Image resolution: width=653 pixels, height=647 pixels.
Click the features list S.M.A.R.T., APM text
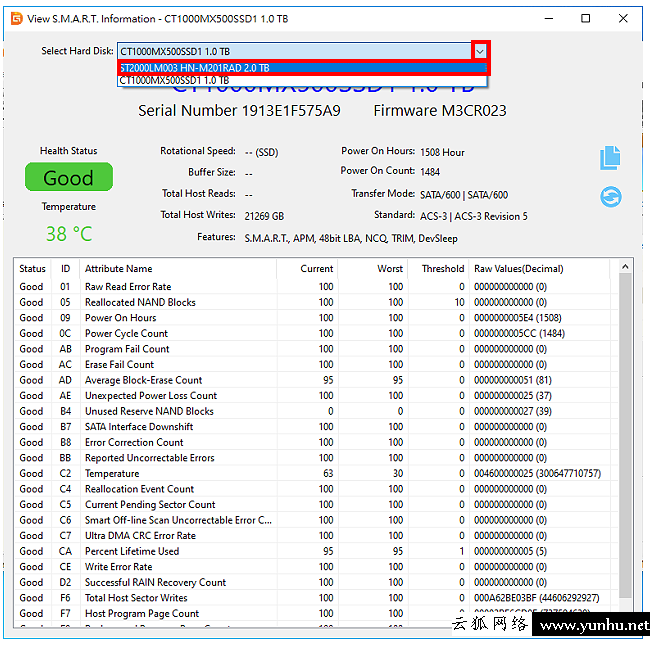[351, 238]
